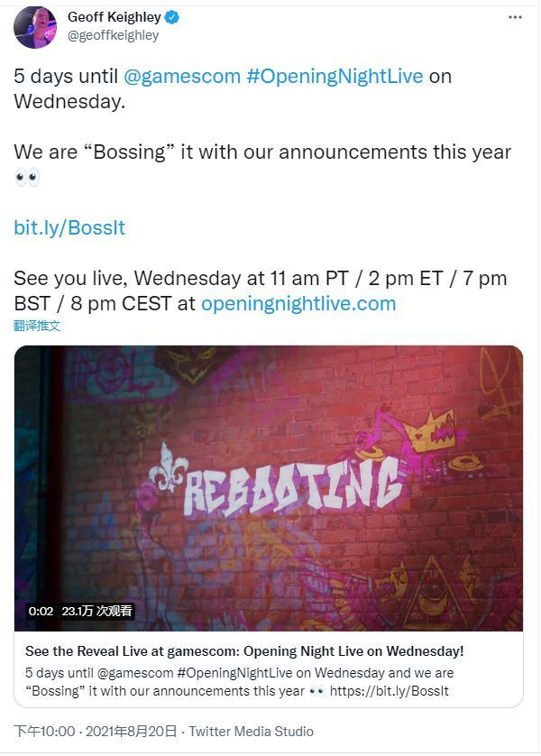Open the Geoff Keighley display name
The image size is (541, 756).
pos(115,17)
